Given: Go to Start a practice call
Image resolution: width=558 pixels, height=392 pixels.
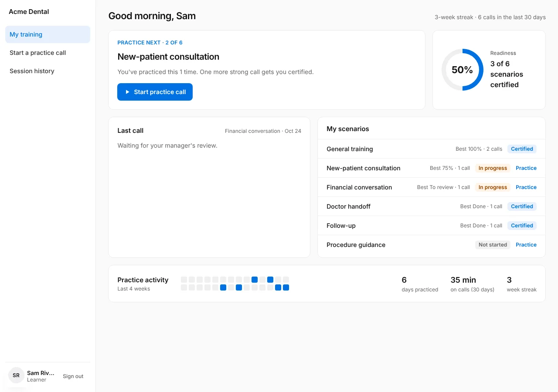Looking at the screenshot, I should pos(48,53).
